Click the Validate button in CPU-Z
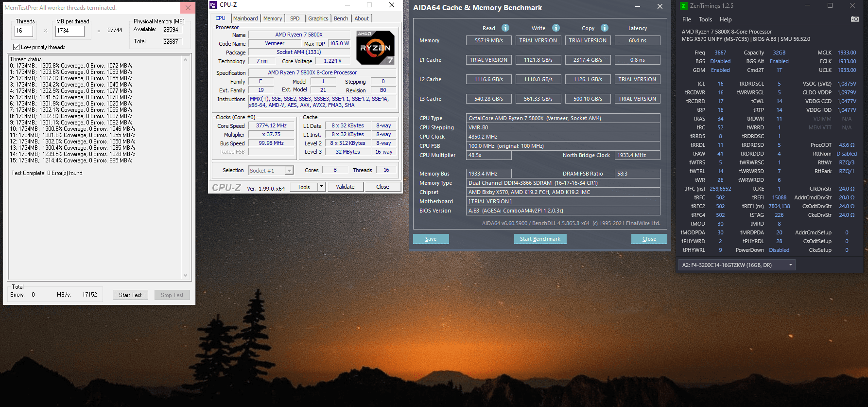The image size is (868, 407). 345,187
